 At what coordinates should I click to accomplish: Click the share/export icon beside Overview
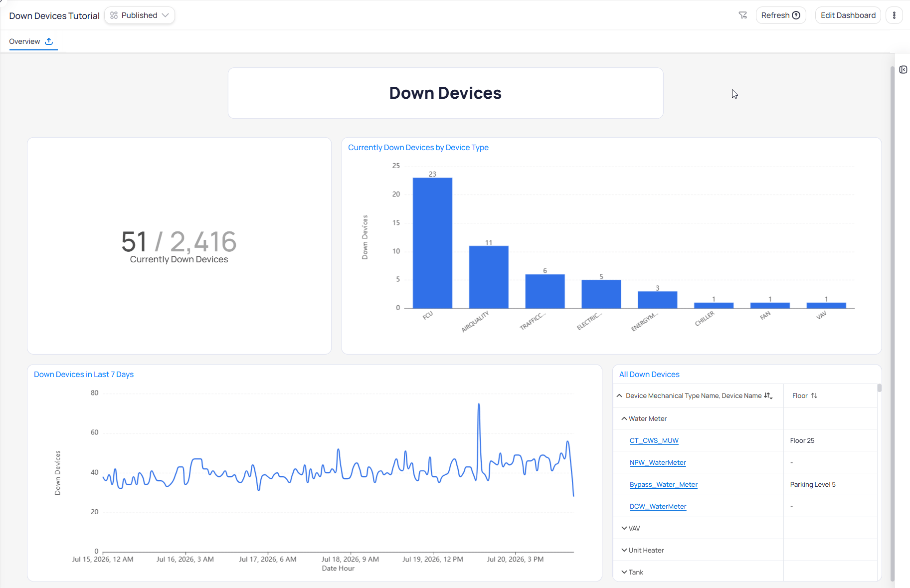click(49, 41)
